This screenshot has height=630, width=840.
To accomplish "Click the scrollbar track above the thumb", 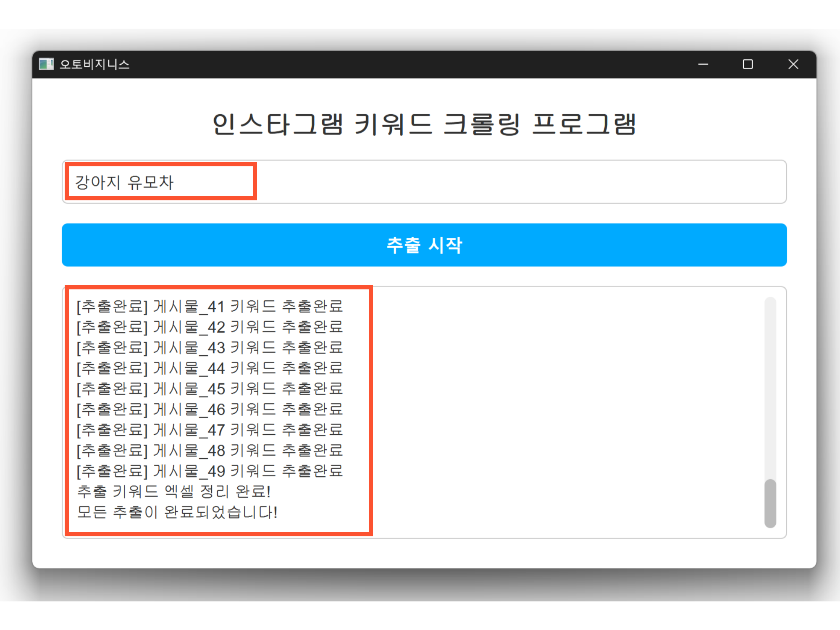I will [770, 388].
